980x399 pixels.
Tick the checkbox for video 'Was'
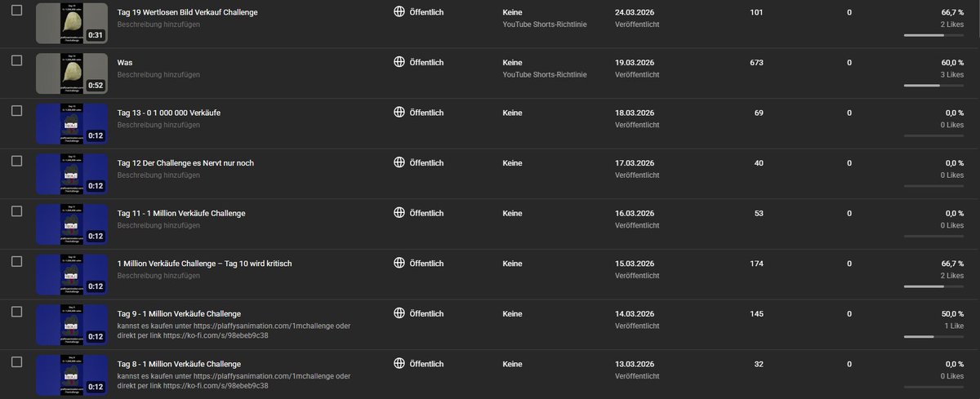16,61
